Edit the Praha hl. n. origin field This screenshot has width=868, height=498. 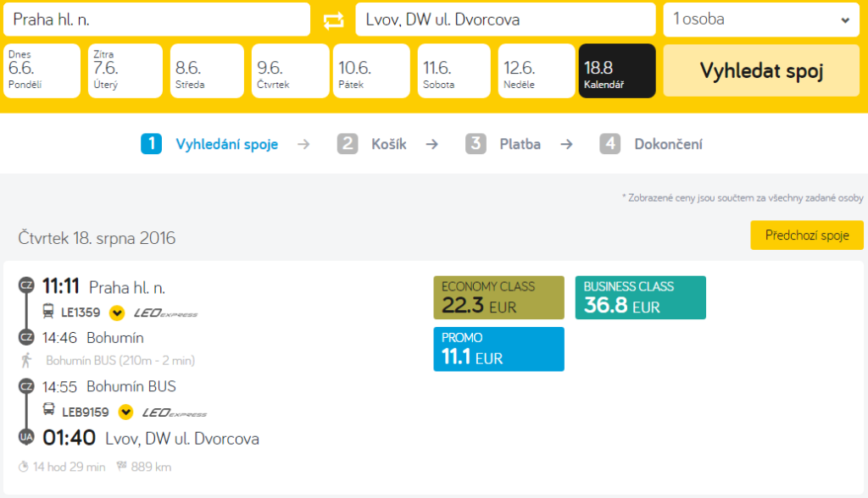(x=157, y=19)
